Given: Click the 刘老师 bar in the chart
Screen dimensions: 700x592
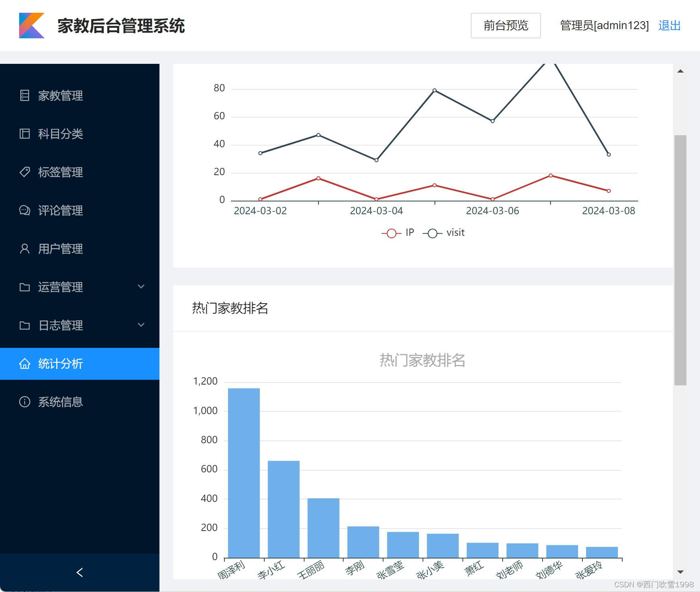Looking at the screenshot, I should click(x=522, y=551).
